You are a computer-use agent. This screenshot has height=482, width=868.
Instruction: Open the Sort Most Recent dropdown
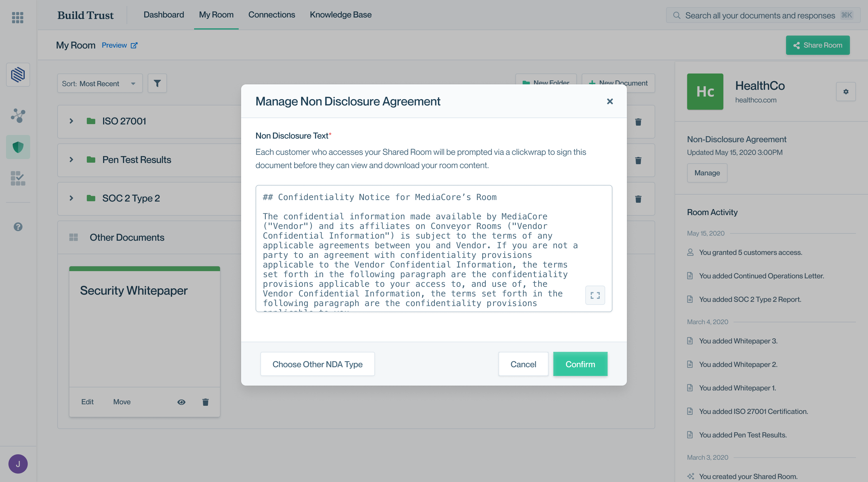pyautogui.click(x=100, y=83)
